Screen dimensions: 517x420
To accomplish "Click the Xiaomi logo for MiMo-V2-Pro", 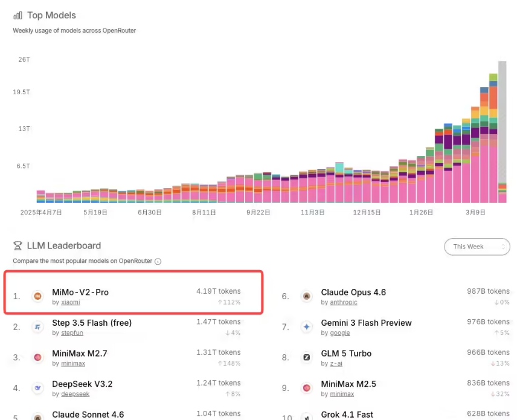I will pyautogui.click(x=38, y=296).
